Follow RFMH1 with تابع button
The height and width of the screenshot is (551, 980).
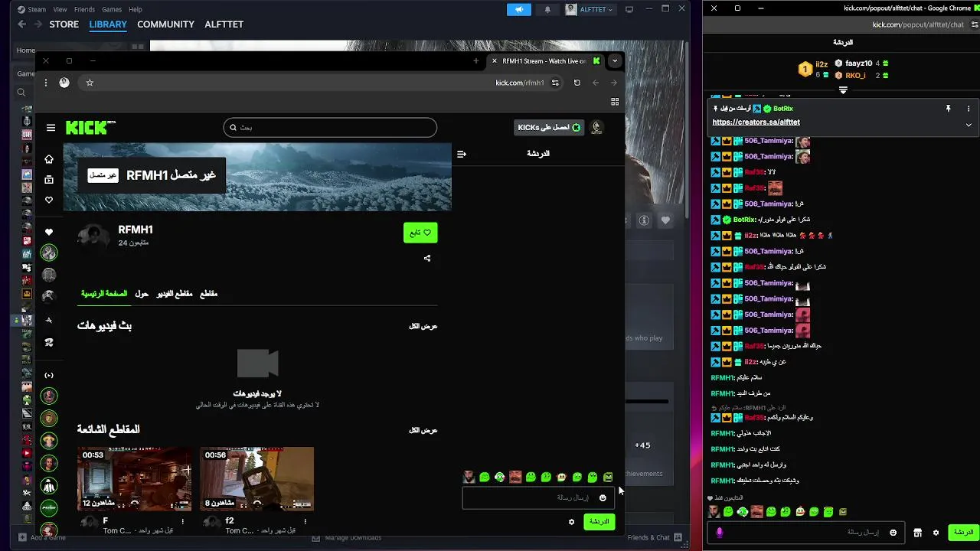(420, 233)
